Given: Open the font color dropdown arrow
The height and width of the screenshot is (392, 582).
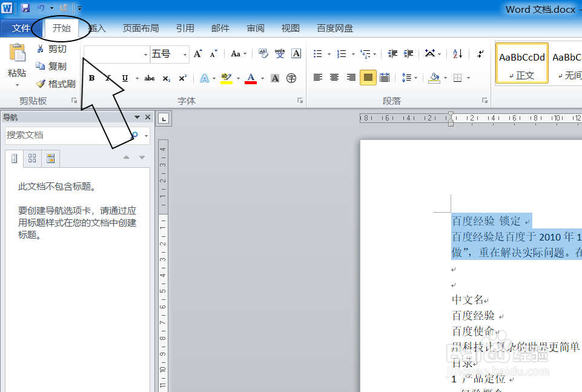Looking at the screenshot, I should (x=262, y=78).
